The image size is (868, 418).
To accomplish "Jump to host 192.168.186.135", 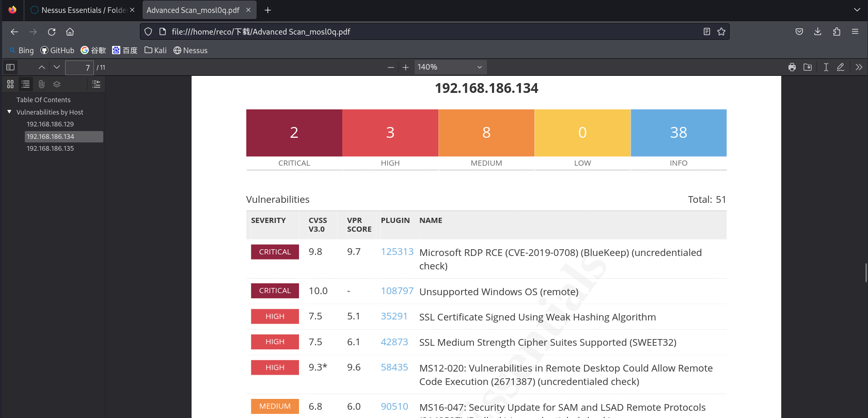I will pyautogui.click(x=50, y=149).
